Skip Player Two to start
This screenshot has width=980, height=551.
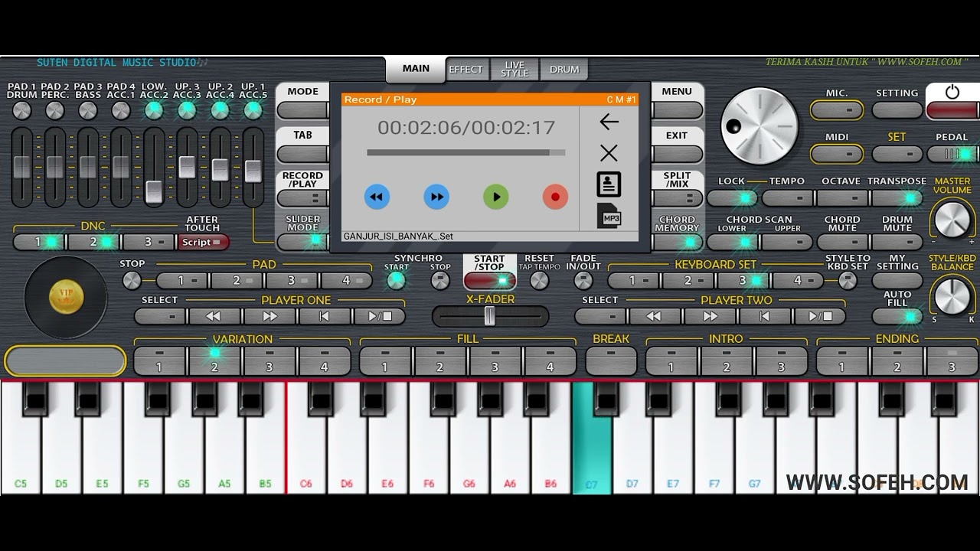[765, 316]
